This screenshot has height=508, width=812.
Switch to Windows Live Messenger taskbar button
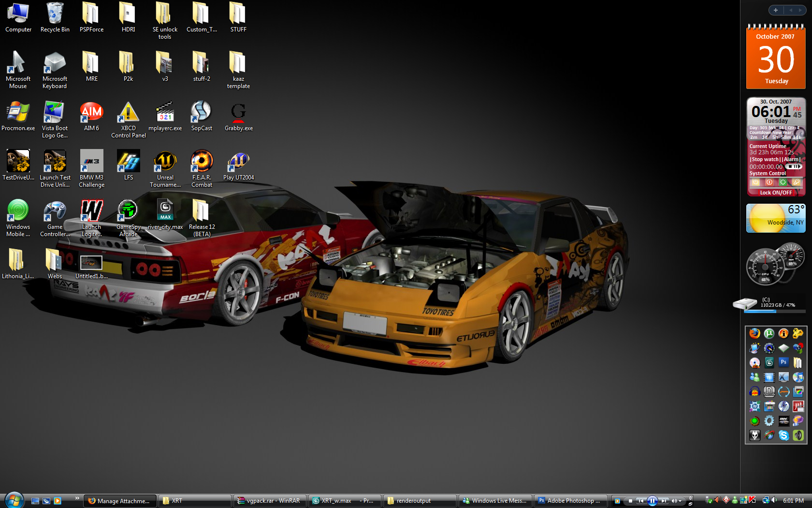pyautogui.click(x=494, y=501)
